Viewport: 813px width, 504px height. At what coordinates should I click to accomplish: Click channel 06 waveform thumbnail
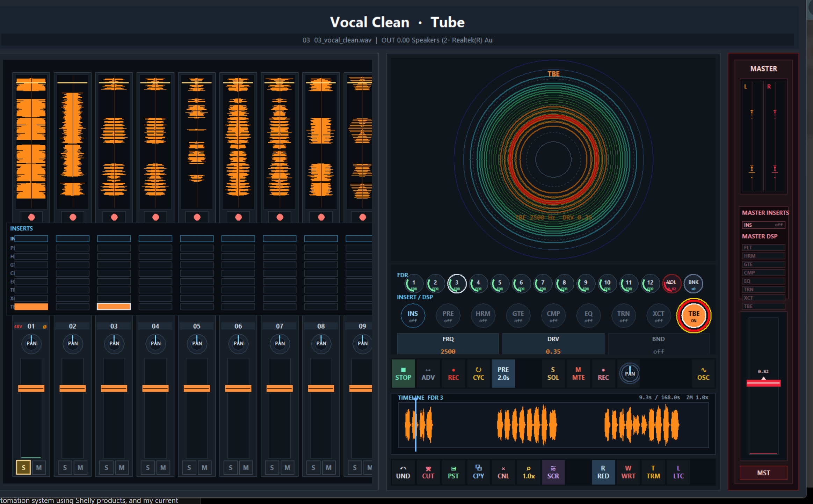click(238, 141)
